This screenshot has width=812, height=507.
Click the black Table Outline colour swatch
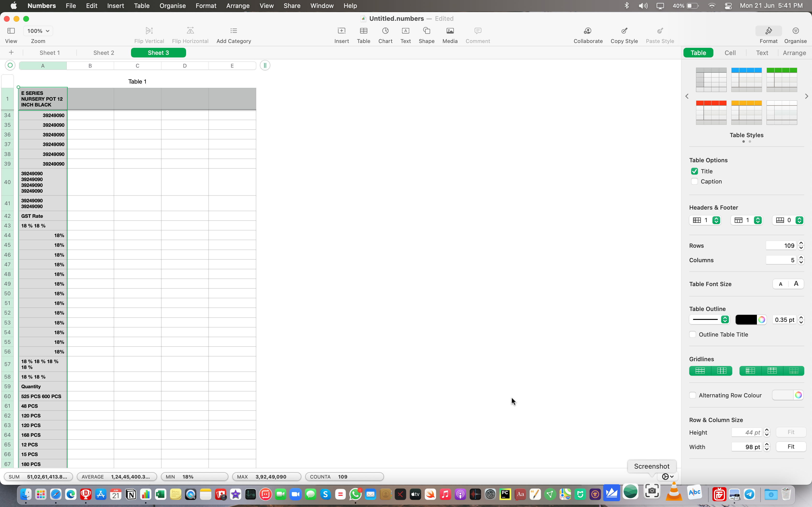point(746,320)
